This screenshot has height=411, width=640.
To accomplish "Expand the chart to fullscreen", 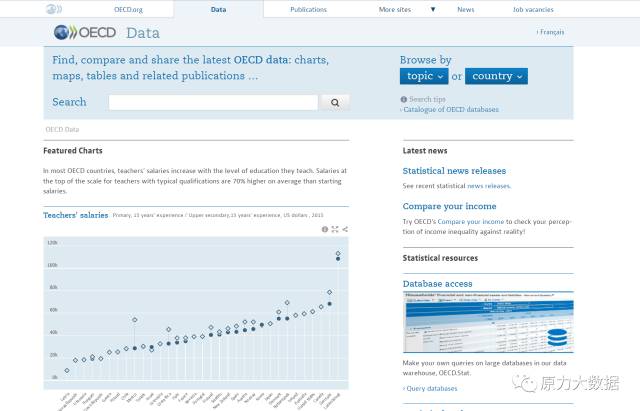I will 335,229.
